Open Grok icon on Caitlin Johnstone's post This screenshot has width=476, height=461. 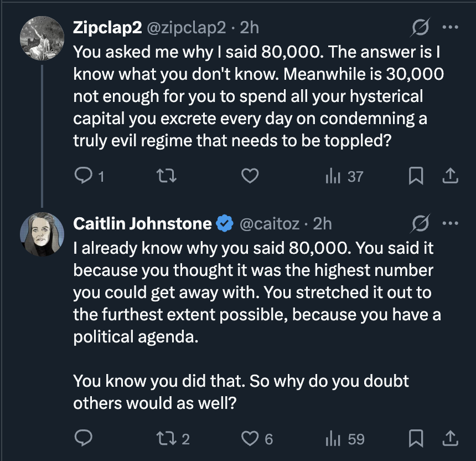click(x=421, y=224)
